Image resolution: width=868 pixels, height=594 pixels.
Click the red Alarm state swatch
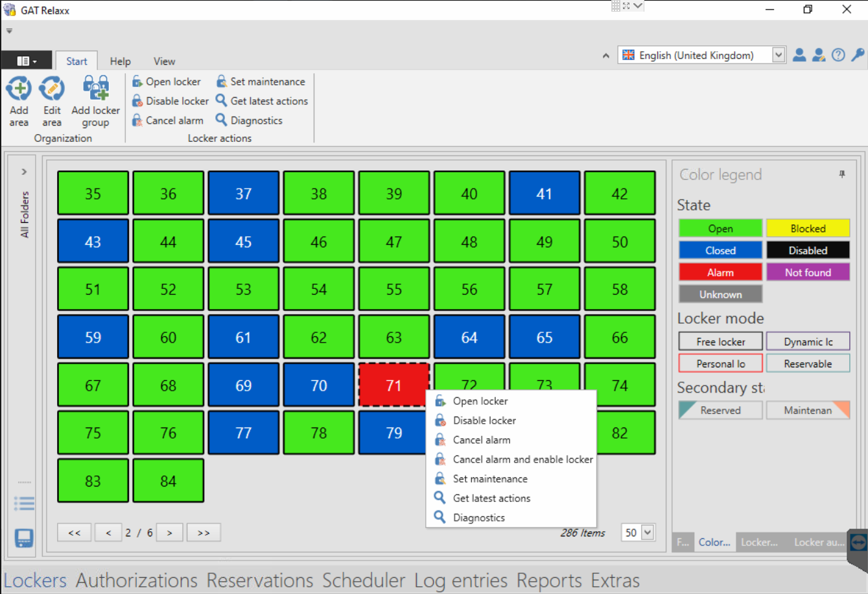[x=720, y=272]
